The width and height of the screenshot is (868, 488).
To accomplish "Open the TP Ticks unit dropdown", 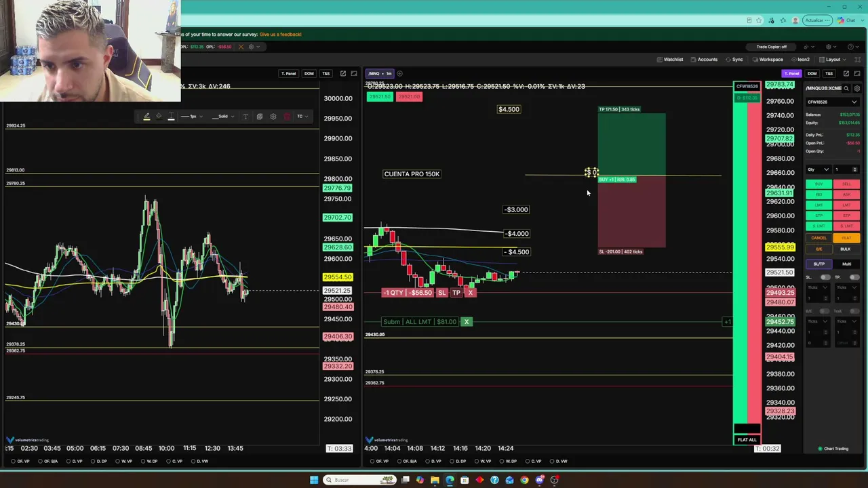I will point(846,287).
